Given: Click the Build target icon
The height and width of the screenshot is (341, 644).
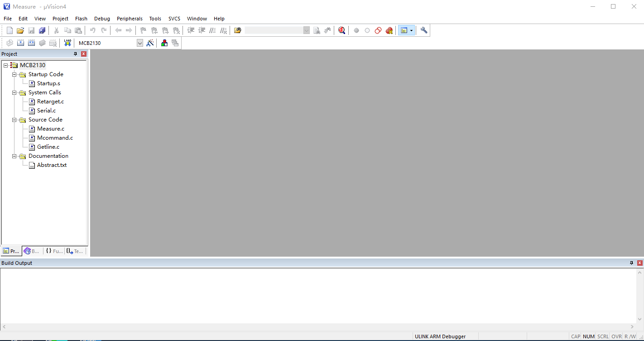Looking at the screenshot, I should click(x=20, y=43).
